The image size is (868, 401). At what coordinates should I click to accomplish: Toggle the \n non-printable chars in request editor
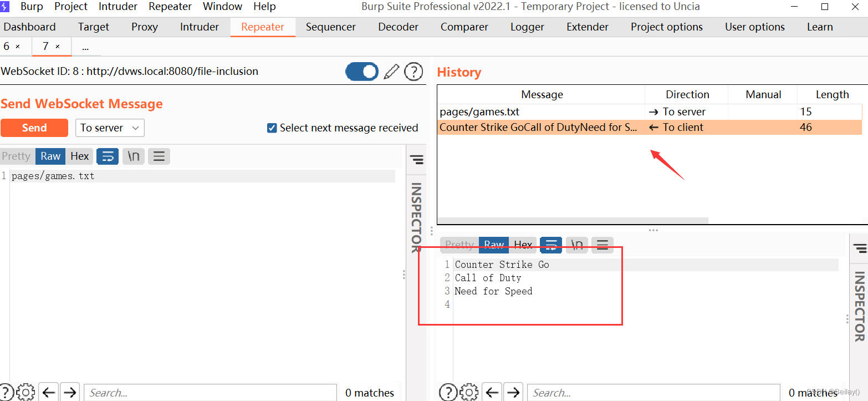click(x=134, y=156)
